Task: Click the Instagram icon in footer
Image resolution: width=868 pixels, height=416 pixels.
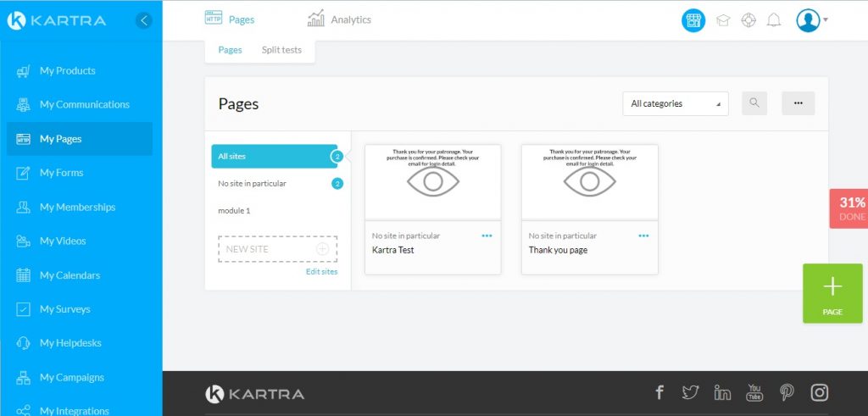Action: click(819, 392)
